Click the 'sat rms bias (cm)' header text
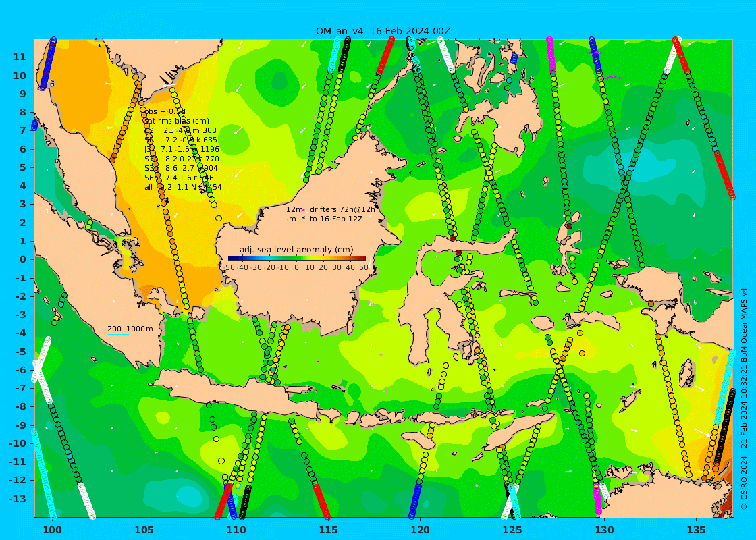This screenshot has height=540, width=756. (175, 121)
